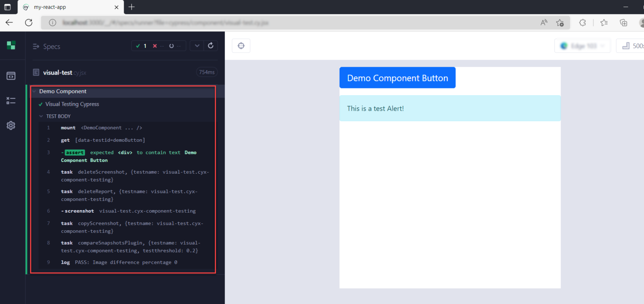
Task: Click the browser address bar
Action: click(x=252, y=23)
